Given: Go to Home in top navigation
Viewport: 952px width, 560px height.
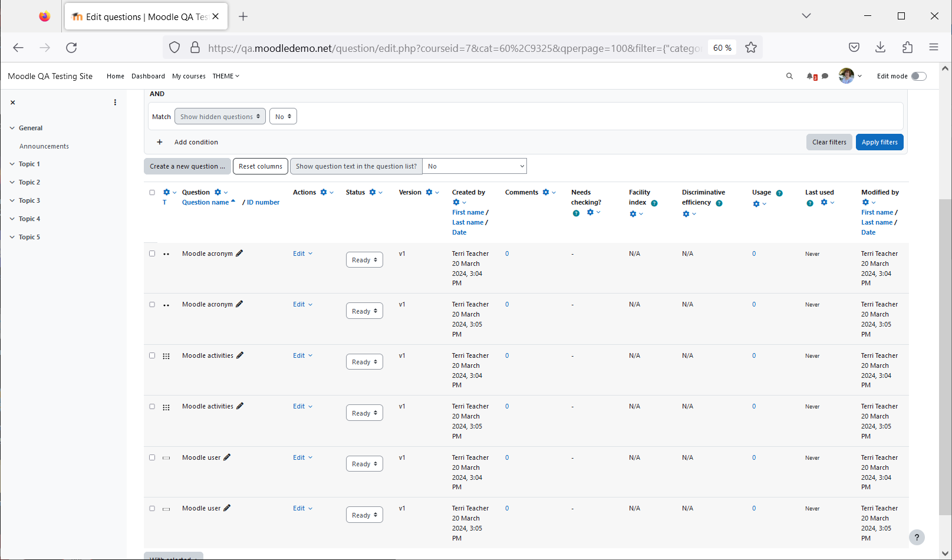Looking at the screenshot, I should tap(116, 76).
